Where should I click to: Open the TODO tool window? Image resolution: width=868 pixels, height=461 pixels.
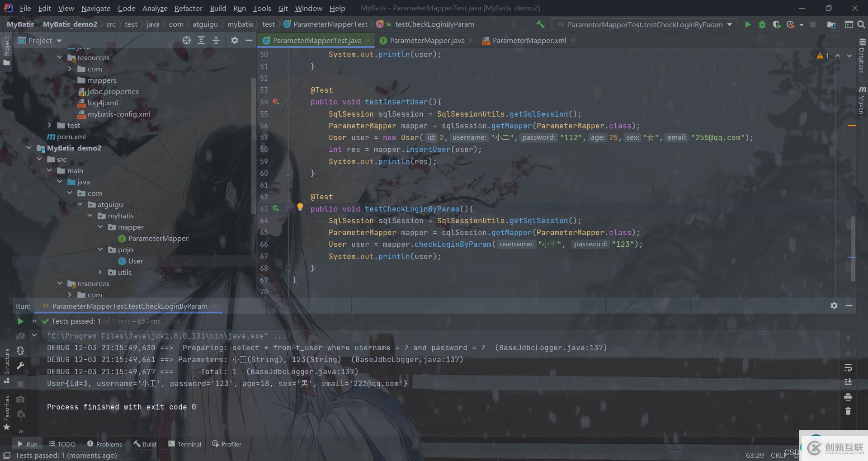[x=62, y=444]
